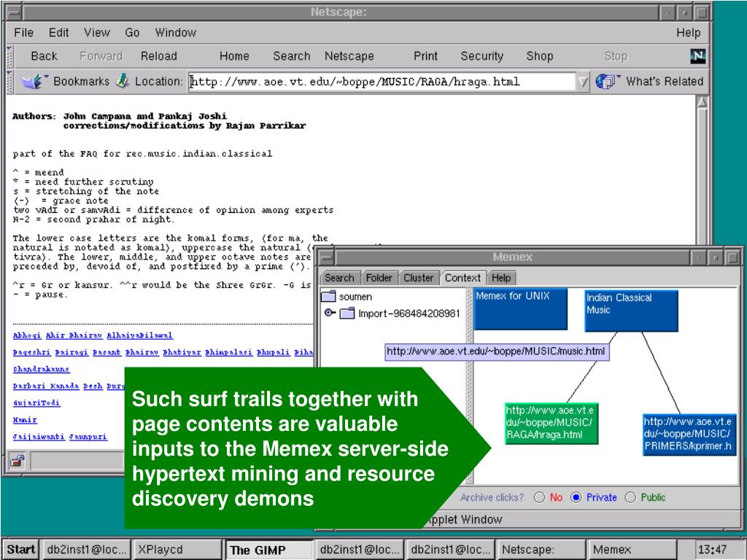Open the Netscape Edit menu
The width and height of the screenshot is (747, 560).
point(58,32)
